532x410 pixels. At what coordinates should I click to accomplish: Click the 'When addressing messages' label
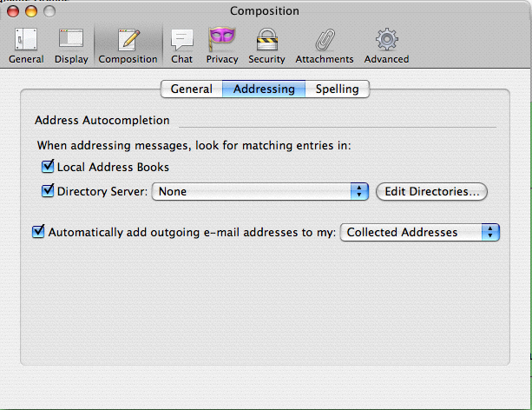pyautogui.click(x=194, y=145)
